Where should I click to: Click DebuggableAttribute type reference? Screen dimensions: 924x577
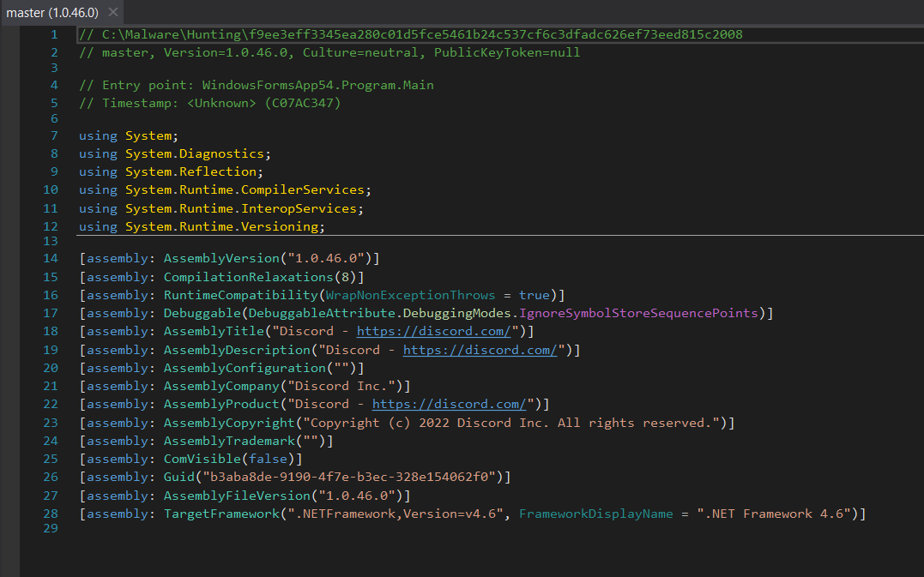[x=322, y=313]
